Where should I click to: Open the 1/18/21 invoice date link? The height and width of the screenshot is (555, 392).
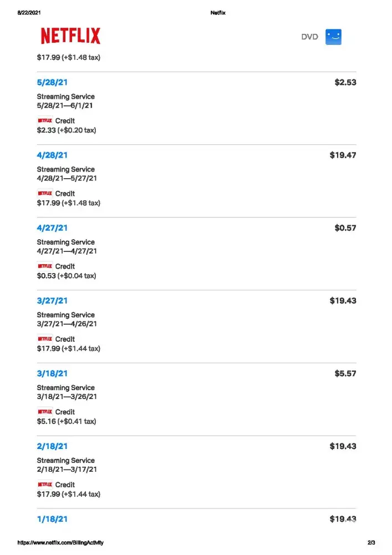[x=52, y=519]
